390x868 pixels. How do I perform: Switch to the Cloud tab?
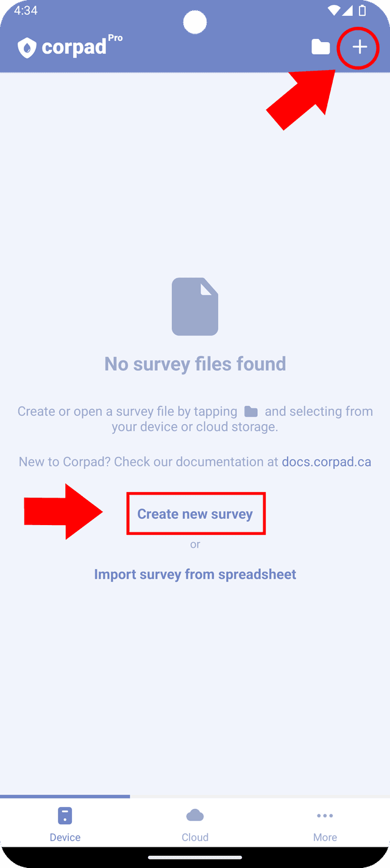pos(195,823)
